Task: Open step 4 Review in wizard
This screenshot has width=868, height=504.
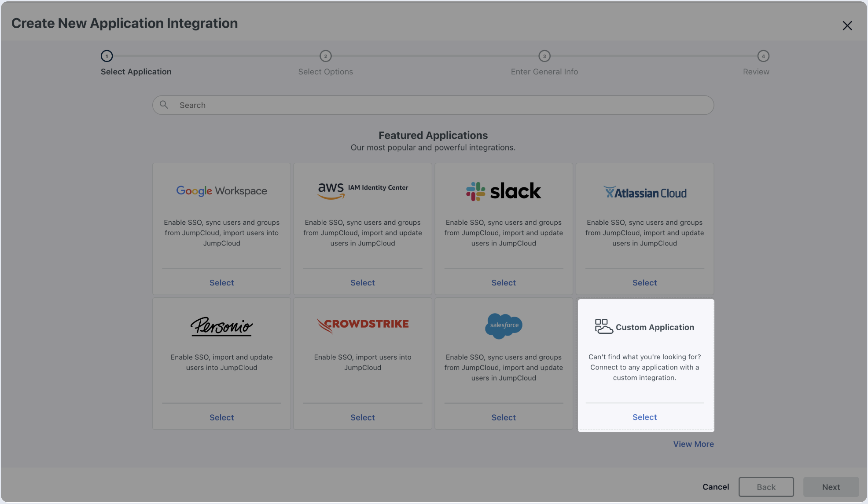Action: 763,56
